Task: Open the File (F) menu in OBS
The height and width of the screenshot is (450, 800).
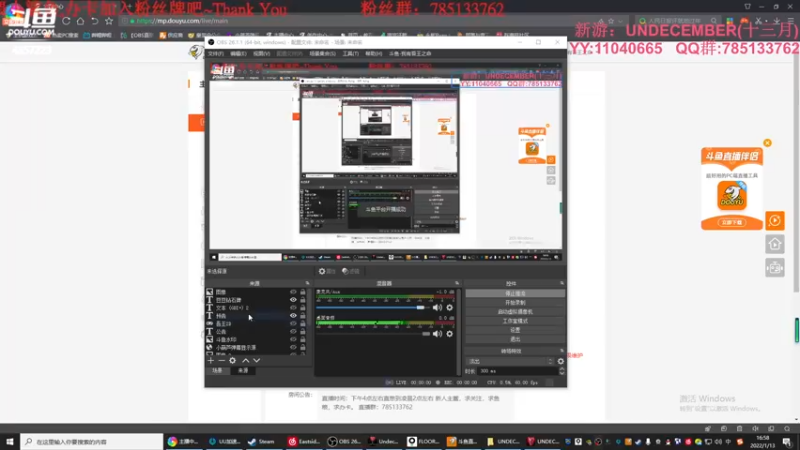Action: click(x=216, y=54)
